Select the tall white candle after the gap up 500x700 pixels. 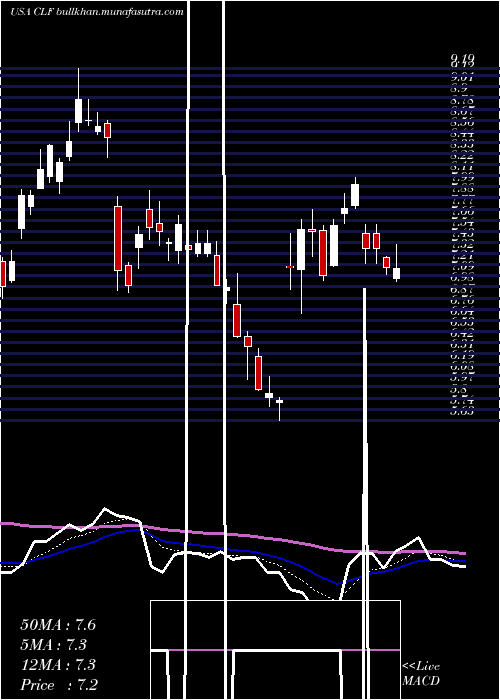[x=301, y=250]
